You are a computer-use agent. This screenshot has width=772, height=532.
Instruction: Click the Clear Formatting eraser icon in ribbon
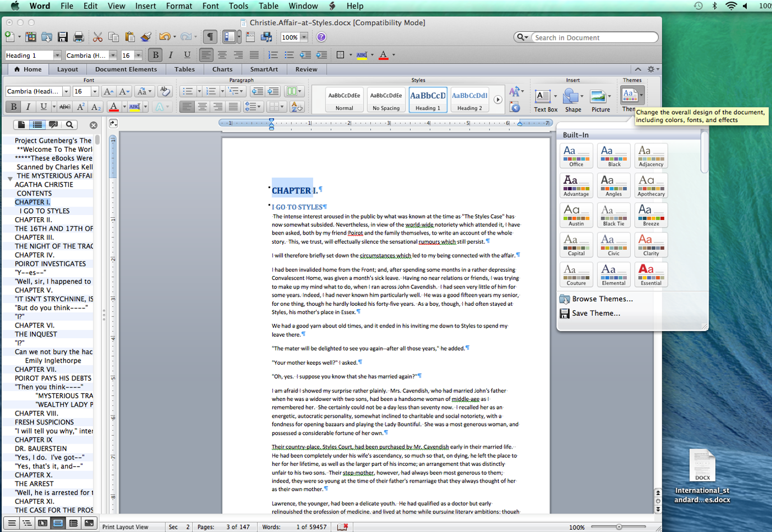(x=165, y=91)
